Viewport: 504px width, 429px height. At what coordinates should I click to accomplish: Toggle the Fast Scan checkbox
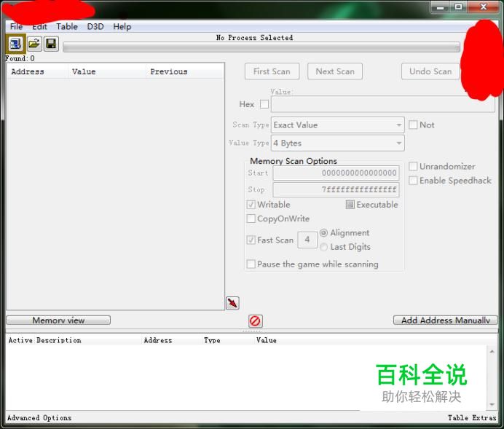tap(251, 240)
